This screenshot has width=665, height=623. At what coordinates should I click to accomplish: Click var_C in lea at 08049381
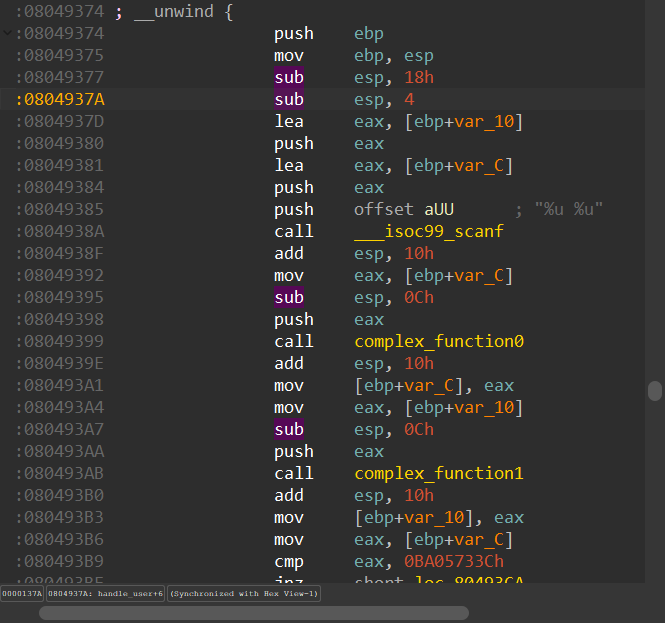(x=479, y=165)
